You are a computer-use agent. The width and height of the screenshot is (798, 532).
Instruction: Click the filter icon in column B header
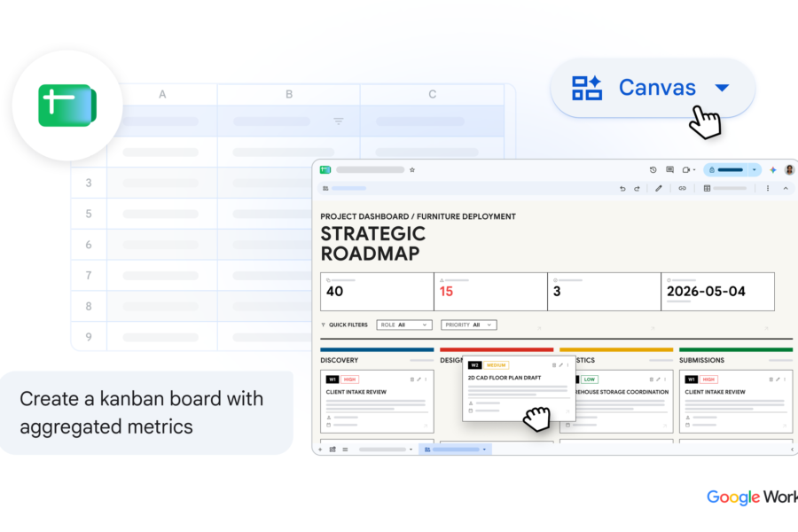coord(339,121)
